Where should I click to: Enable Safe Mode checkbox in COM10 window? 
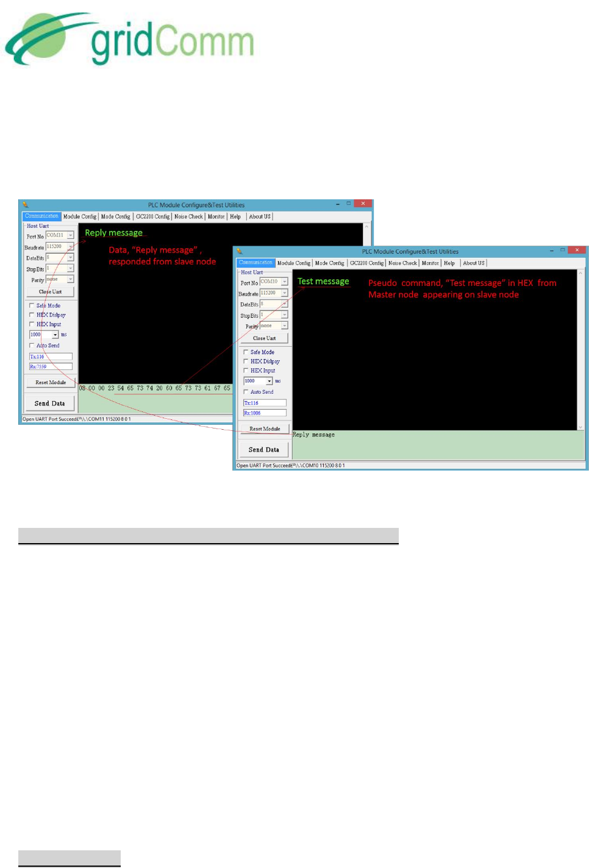tap(246, 352)
